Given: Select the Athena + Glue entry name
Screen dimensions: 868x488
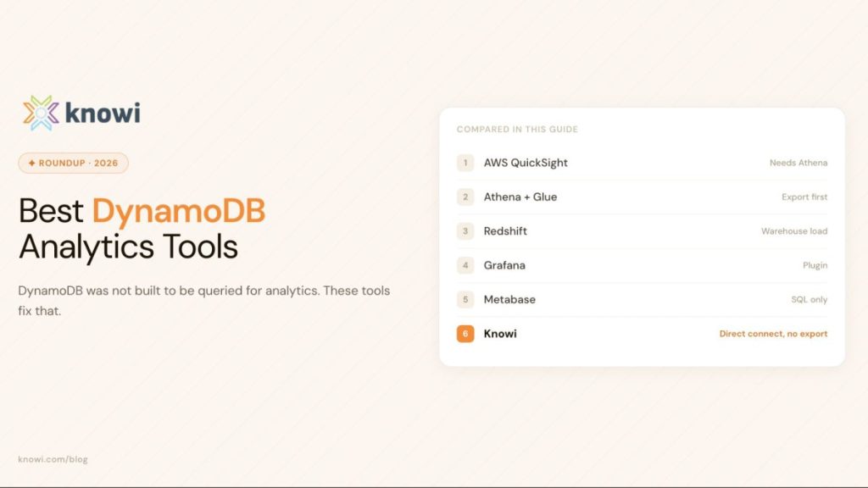Looking at the screenshot, I should [x=520, y=197].
